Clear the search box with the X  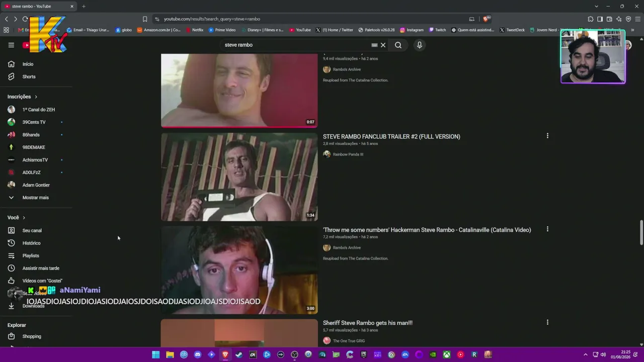click(383, 45)
